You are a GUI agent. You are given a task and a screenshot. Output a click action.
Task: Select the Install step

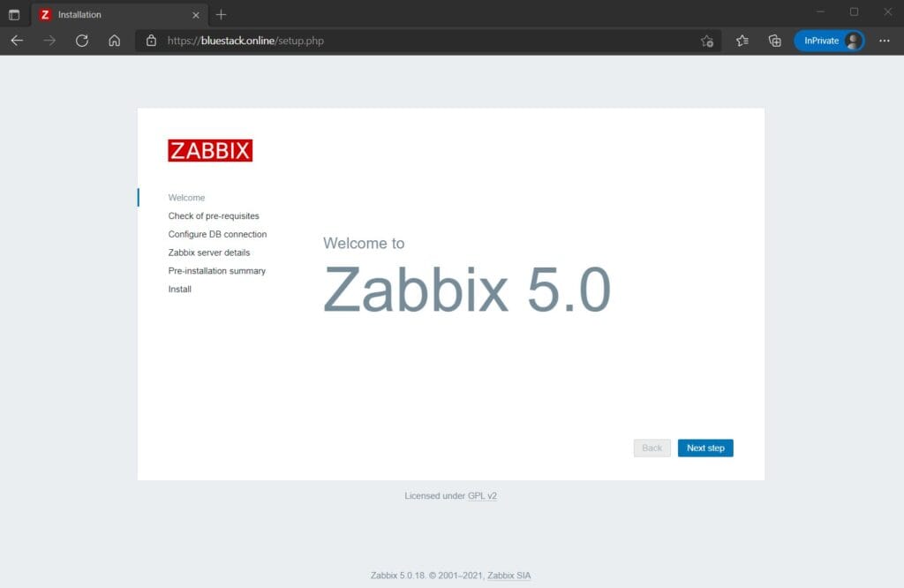click(x=179, y=289)
